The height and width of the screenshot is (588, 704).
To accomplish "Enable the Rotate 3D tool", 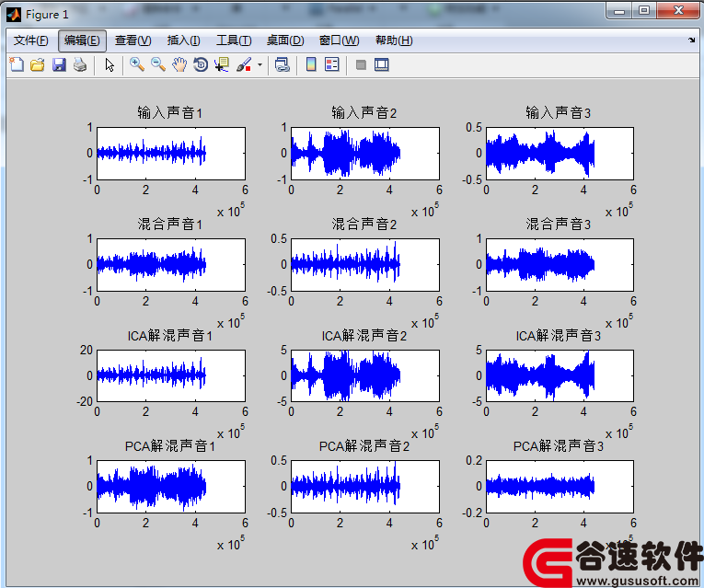I will (201, 64).
